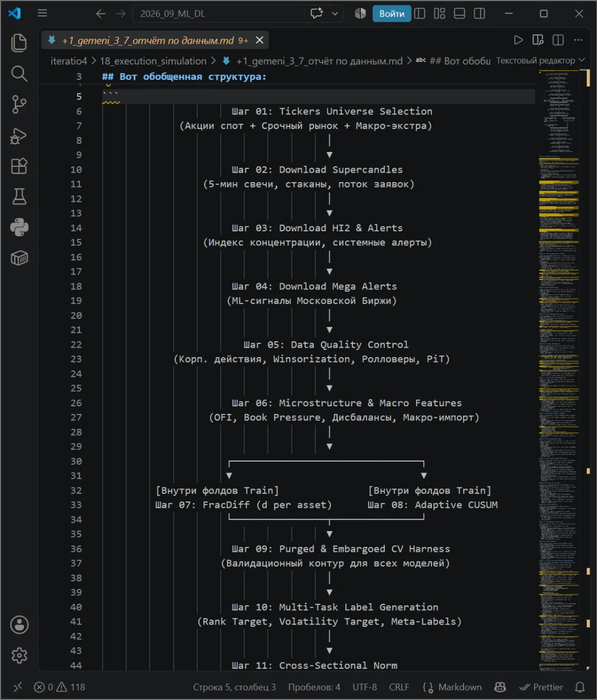Click the line 'Шаг 03: Download HI2 & Alerts'
The height and width of the screenshot is (700, 597).
coord(317,228)
